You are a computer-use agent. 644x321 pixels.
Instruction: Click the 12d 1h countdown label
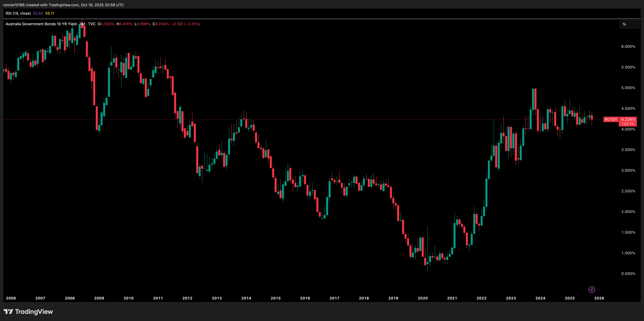628,124
